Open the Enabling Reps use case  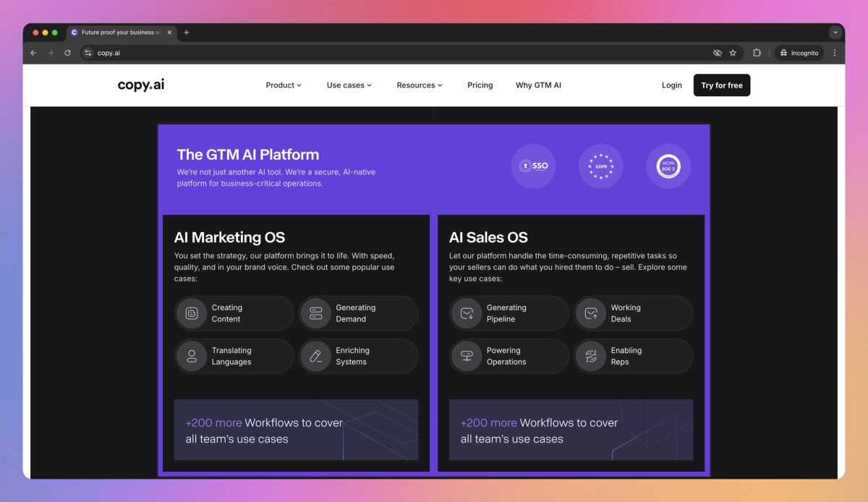634,356
